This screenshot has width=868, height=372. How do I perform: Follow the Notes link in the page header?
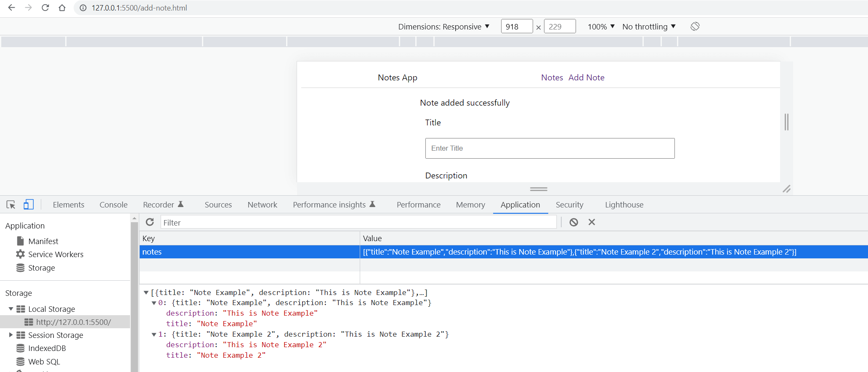(552, 77)
